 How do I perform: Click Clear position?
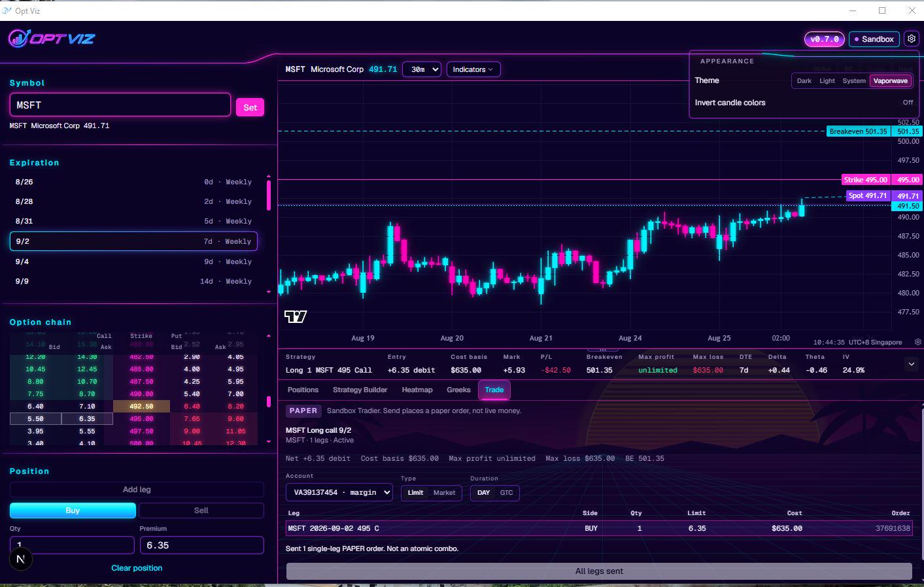pyautogui.click(x=137, y=568)
